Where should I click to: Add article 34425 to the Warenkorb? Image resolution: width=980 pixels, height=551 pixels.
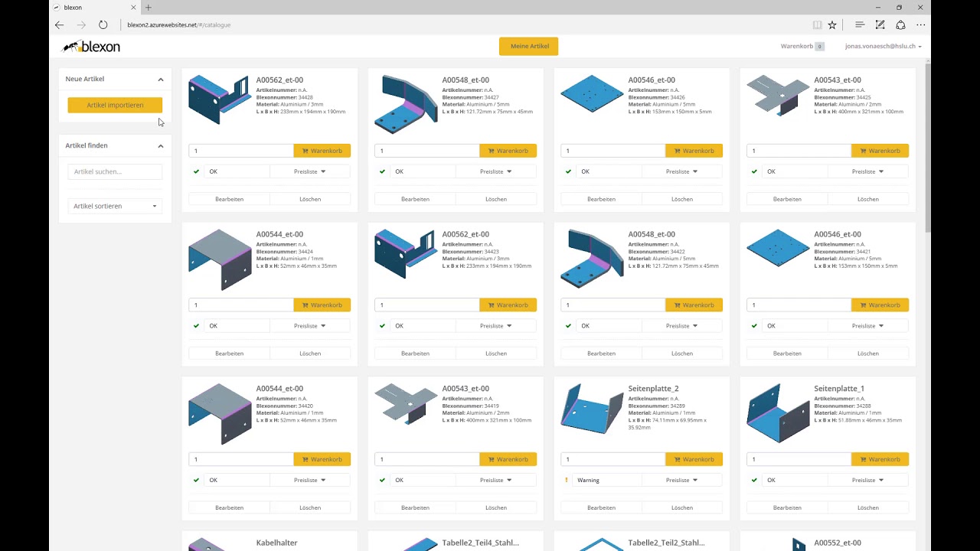[x=880, y=151]
